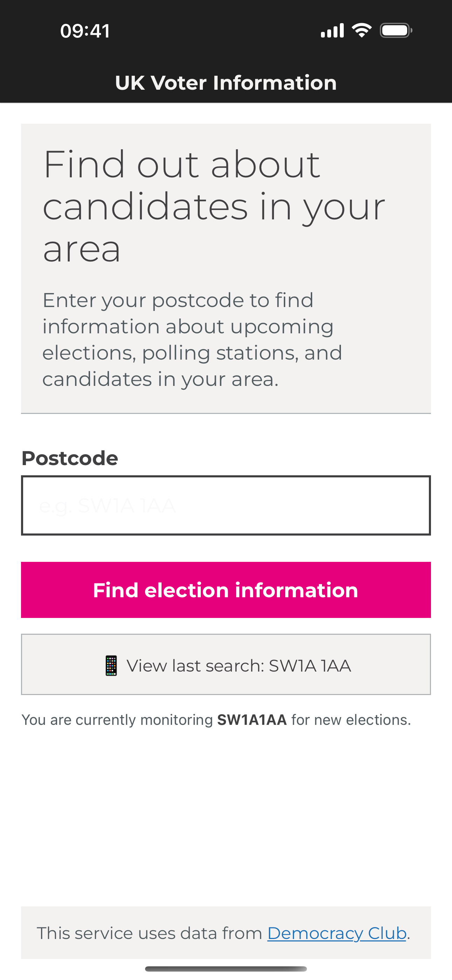Tap the phone emoji icon beside View last search
The image size is (452, 980).
coord(111,665)
